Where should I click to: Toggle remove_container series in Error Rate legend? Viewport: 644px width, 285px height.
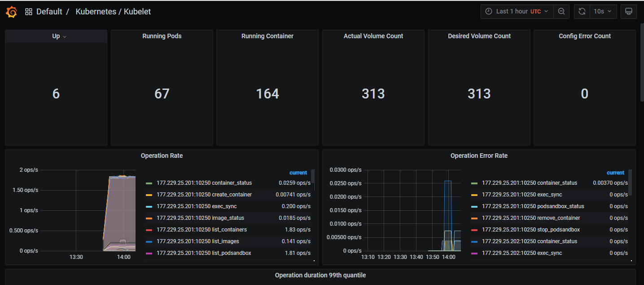pos(531,218)
